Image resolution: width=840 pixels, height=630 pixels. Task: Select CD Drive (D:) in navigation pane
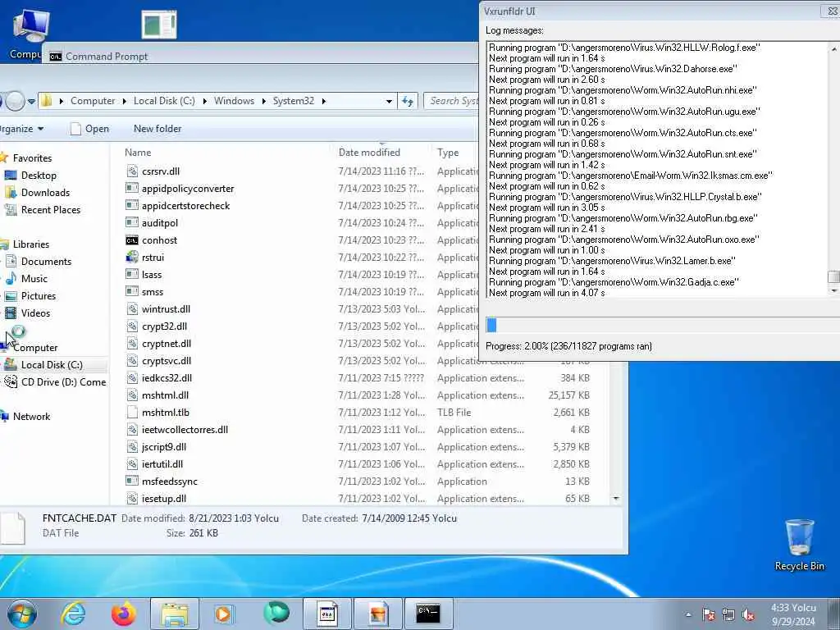64,382
